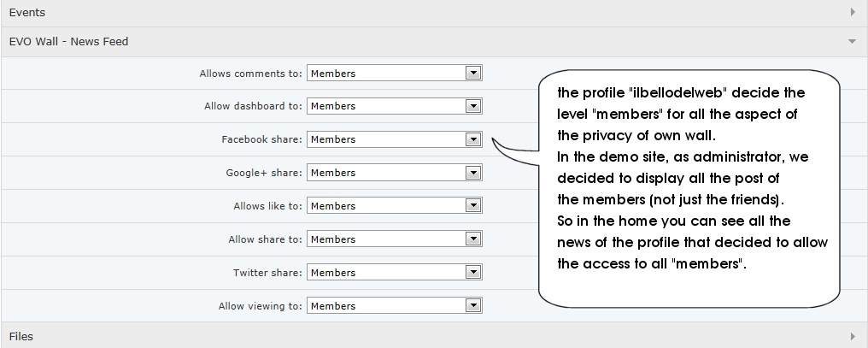The image size is (868, 348).
Task: Open the Allow dashboard to dropdown
Action: coord(386,106)
